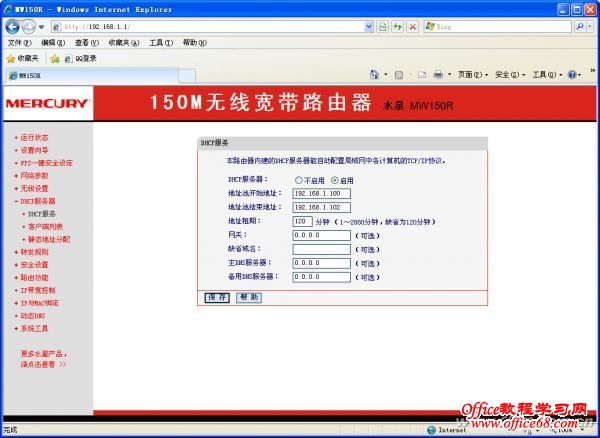Click the 保存 button
This screenshot has height=438, width=600.
pyautogui.click(x=217, y=298)
